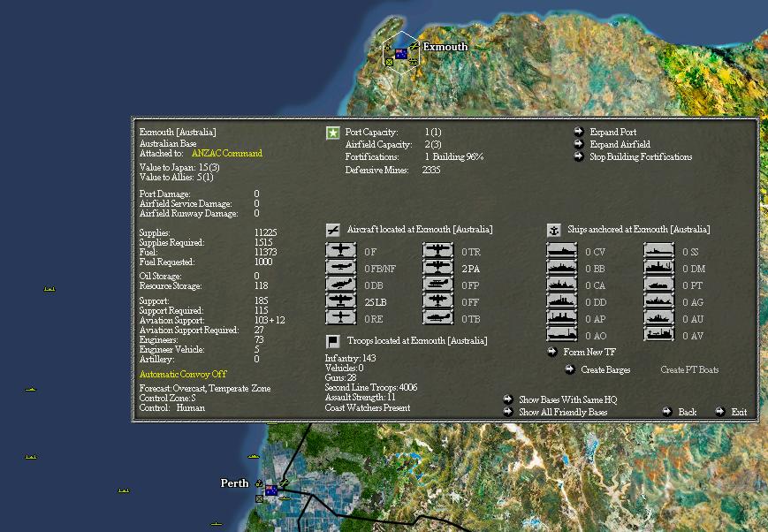Image resolution: width=768 pixels, height=532 pixels.
Task: Select the PA patrol aircraft icon
Action: tap(438, 268)
